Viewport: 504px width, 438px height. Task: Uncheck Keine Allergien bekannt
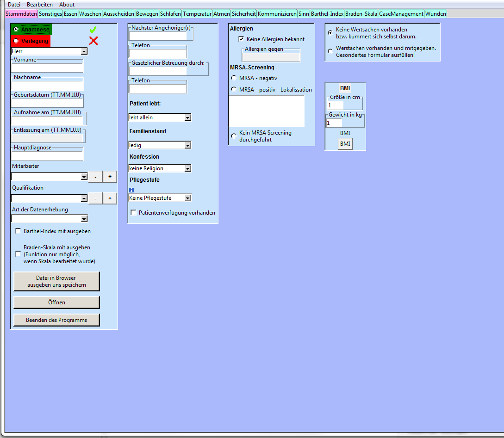241,39
